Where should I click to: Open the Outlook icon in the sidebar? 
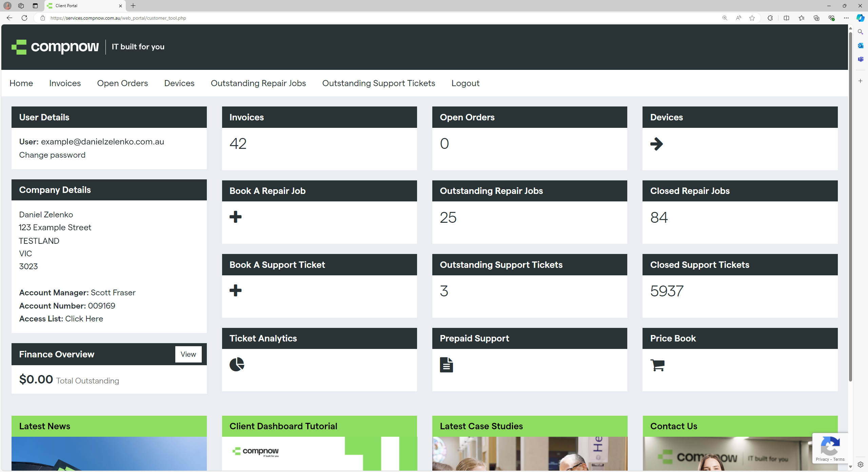[x=860, y=45]
